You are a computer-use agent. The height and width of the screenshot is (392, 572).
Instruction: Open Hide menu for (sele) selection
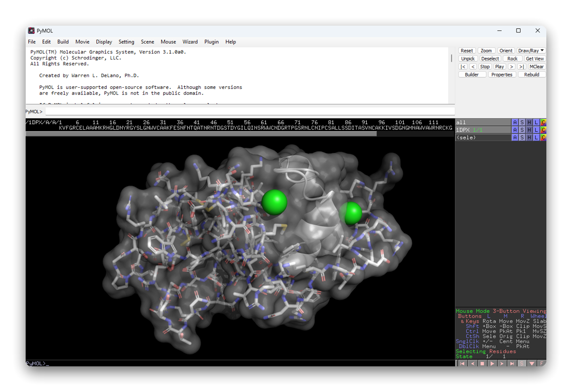(529, 138)
